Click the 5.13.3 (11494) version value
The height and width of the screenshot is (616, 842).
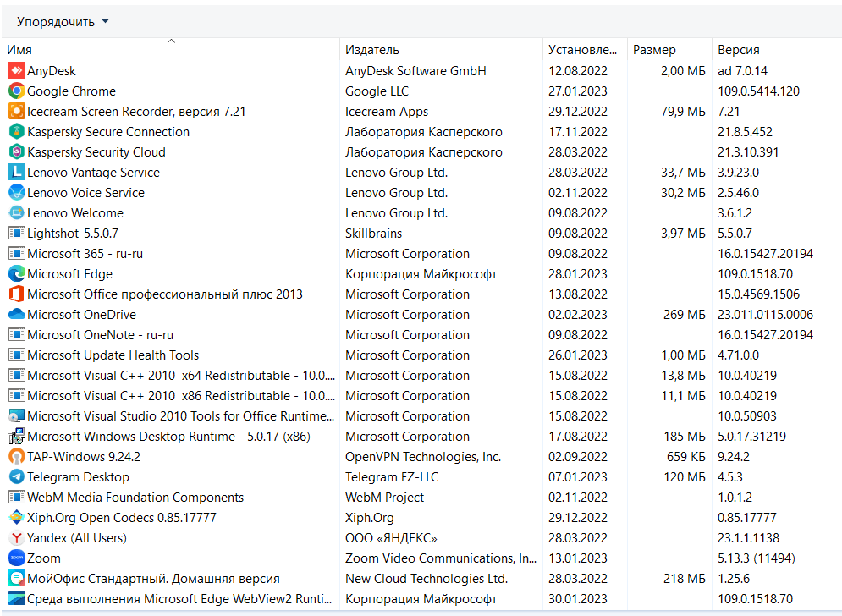click(x=756, y=558)
